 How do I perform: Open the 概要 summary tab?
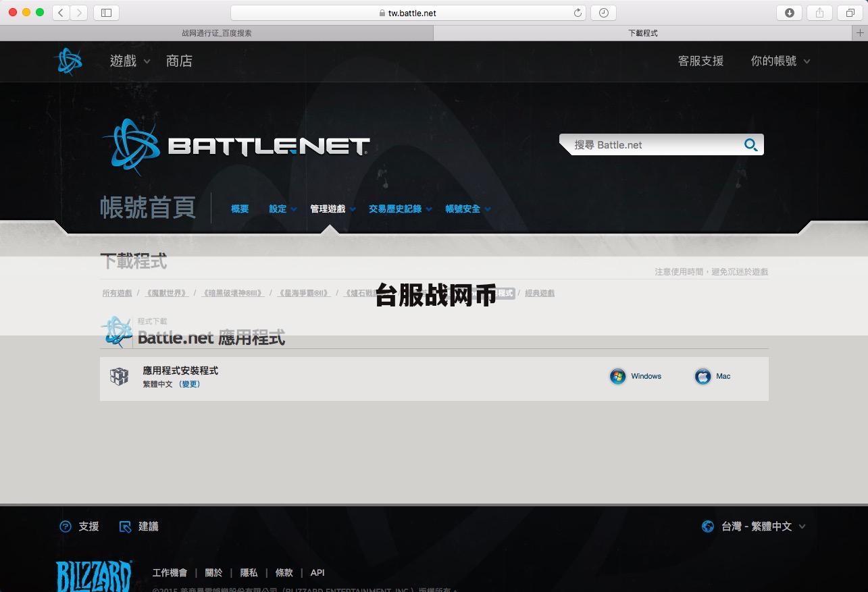point(240,209)
